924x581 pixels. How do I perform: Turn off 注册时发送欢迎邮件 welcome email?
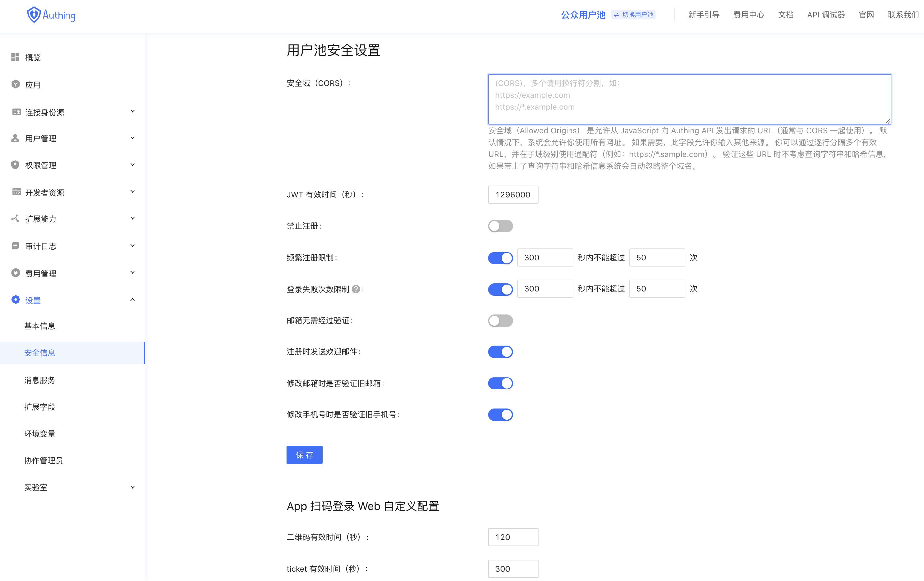click(x=500, y=351)
